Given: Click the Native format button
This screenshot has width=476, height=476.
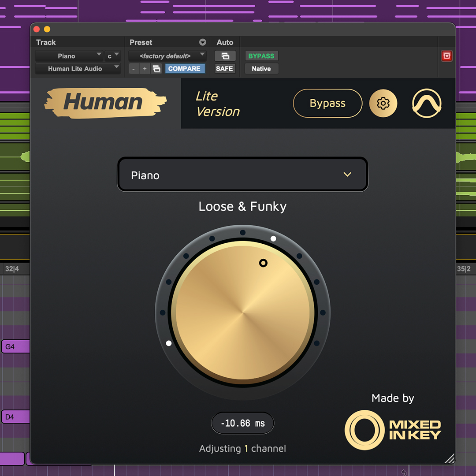Looking at the screenshot, I should point(261,69).
